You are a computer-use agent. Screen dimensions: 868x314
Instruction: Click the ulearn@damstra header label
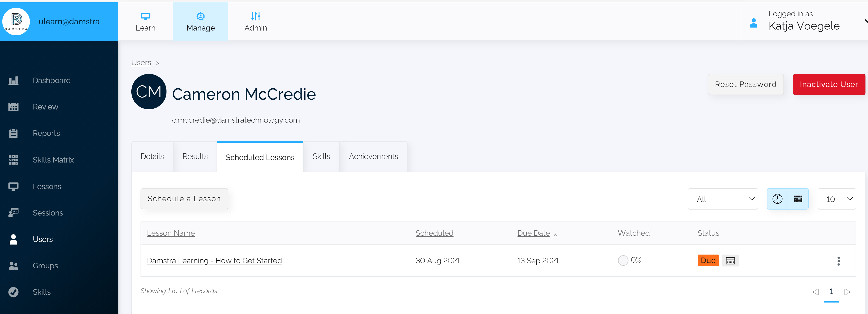[69, 22]
